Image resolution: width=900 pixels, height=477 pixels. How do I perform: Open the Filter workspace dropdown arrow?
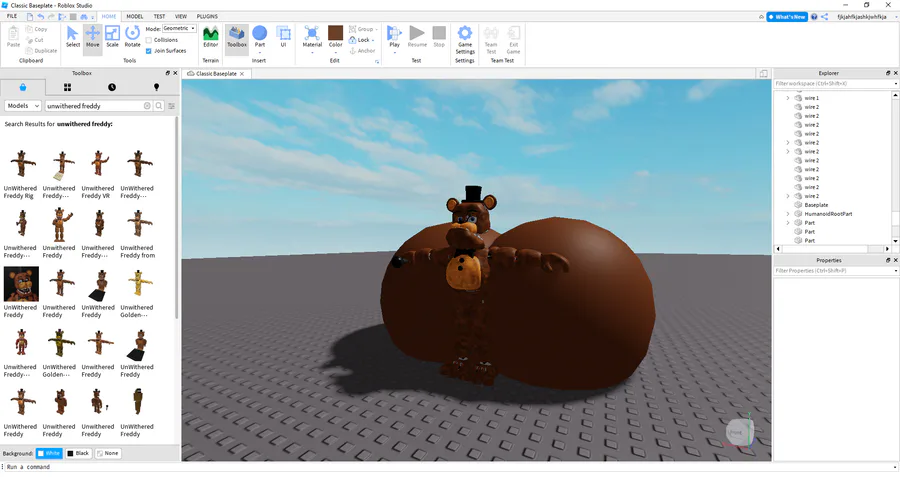coord(895,84)
